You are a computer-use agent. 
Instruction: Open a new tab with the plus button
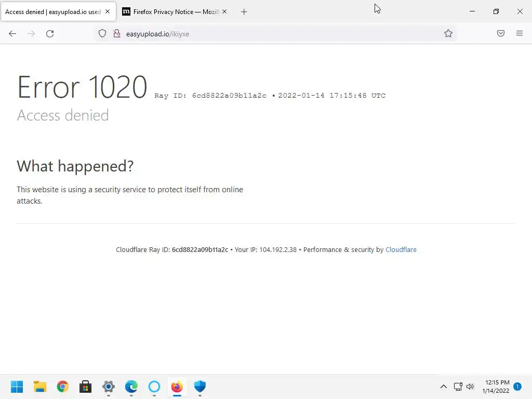tap(244, 12)
